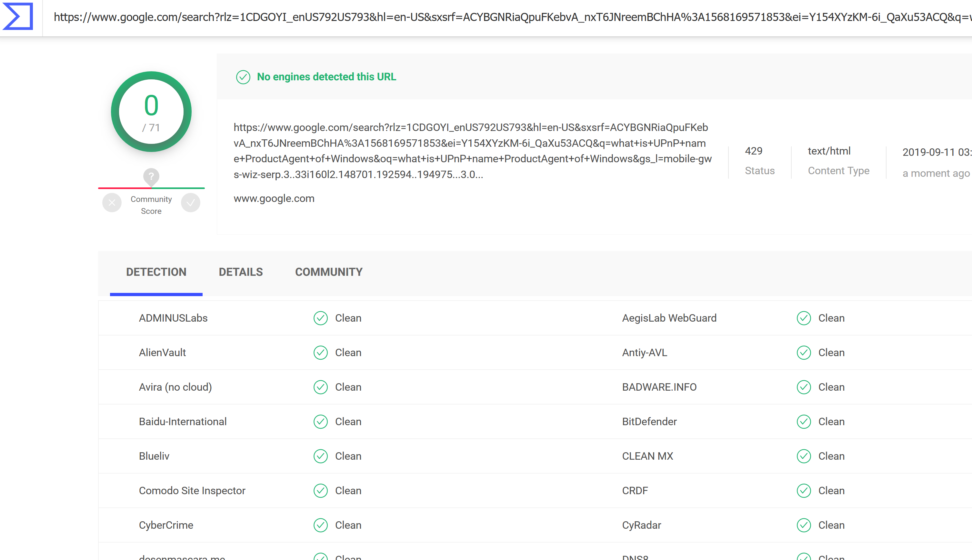
Task: Select the BADWARE.INFO engine name
Action: point(659,387)
